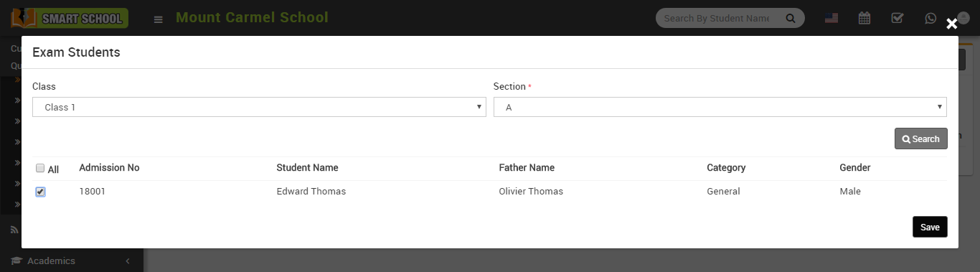Viewport: 980px width, 272px height.
Task: Click the search magnifier icon in header
Action: point(791,19)
